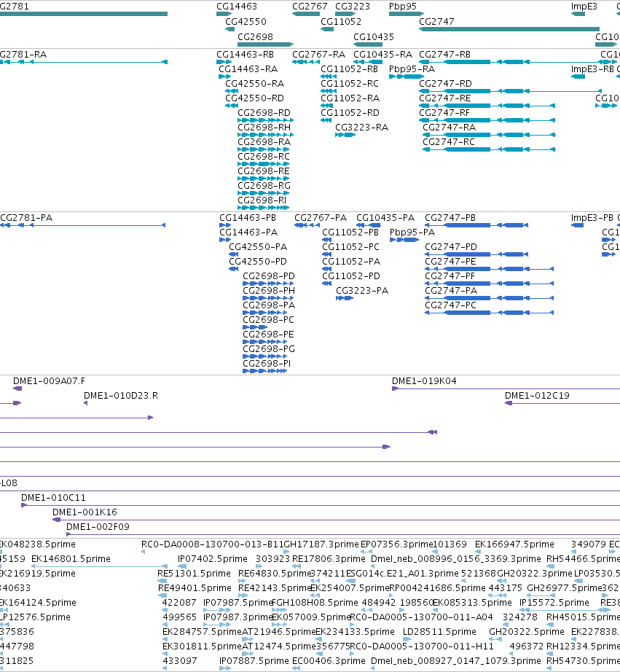Screen dimensions: 620x672
Task: Click protein CG2698-PI
Action: click(x=267, y=364)
